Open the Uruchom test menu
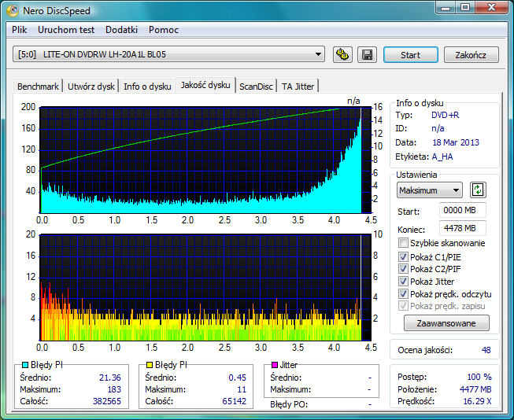This screenshot has width=514, height=420. coord(66,30)
